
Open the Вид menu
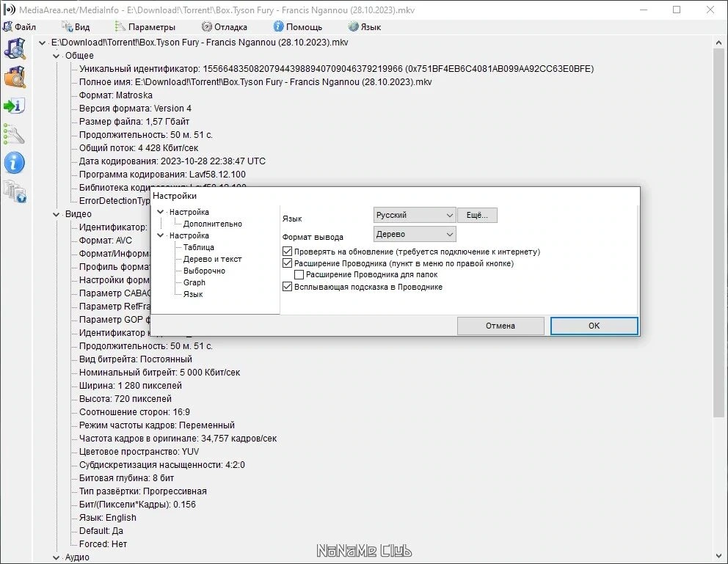coord(76,27)
